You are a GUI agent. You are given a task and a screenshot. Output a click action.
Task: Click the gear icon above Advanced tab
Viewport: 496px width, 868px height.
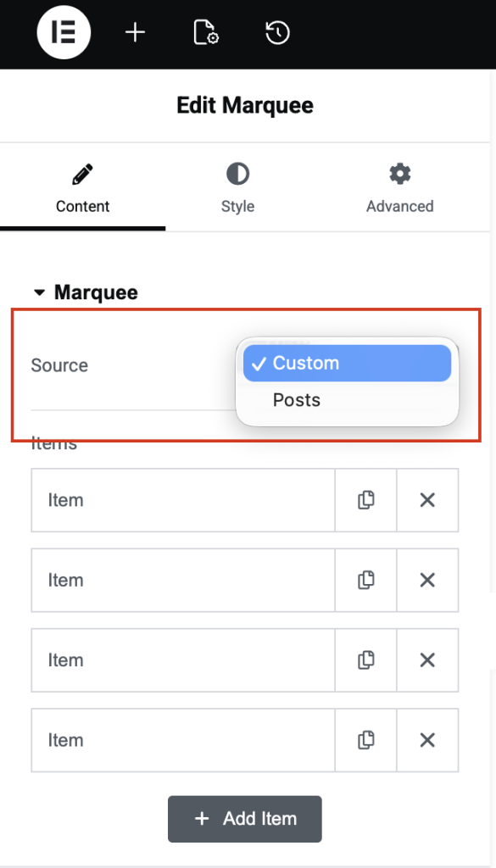click(399, 172)
